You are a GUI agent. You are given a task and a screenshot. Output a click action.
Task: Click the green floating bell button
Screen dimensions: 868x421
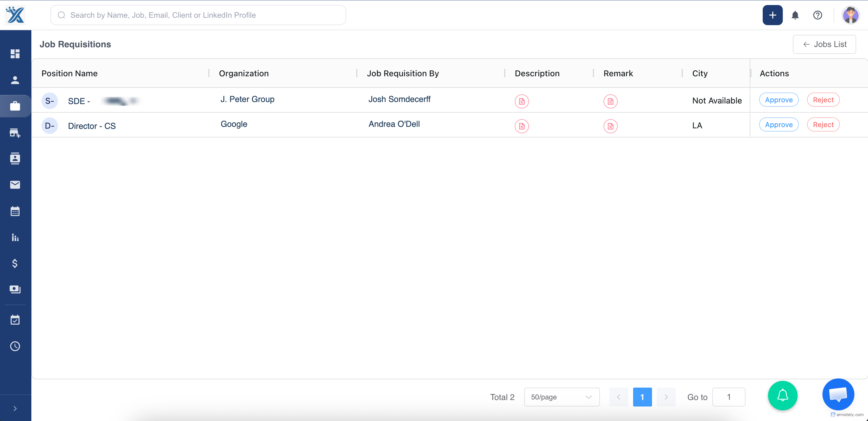(x=783, y=395)
